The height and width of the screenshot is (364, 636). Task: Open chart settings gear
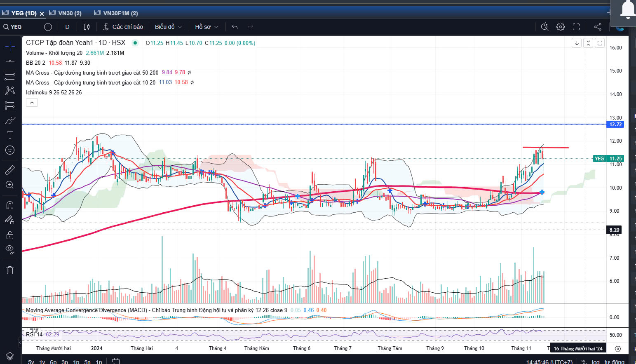[561, 27]
